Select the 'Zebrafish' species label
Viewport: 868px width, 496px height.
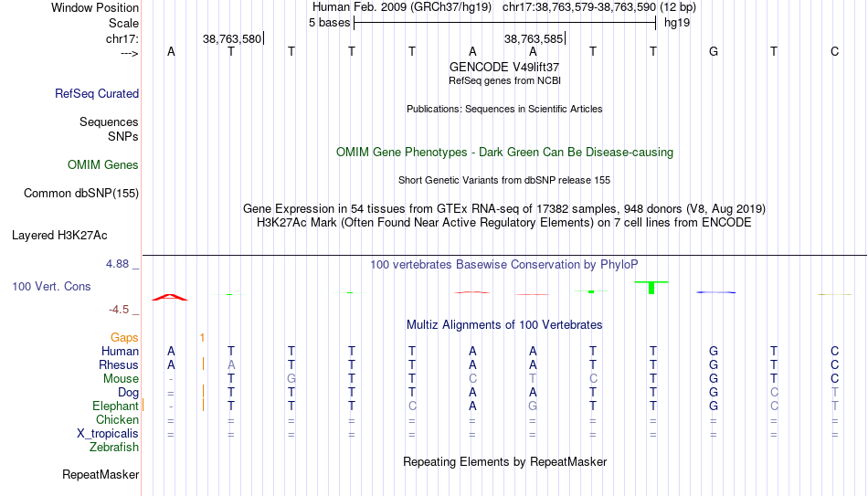(x=114, y=448)
